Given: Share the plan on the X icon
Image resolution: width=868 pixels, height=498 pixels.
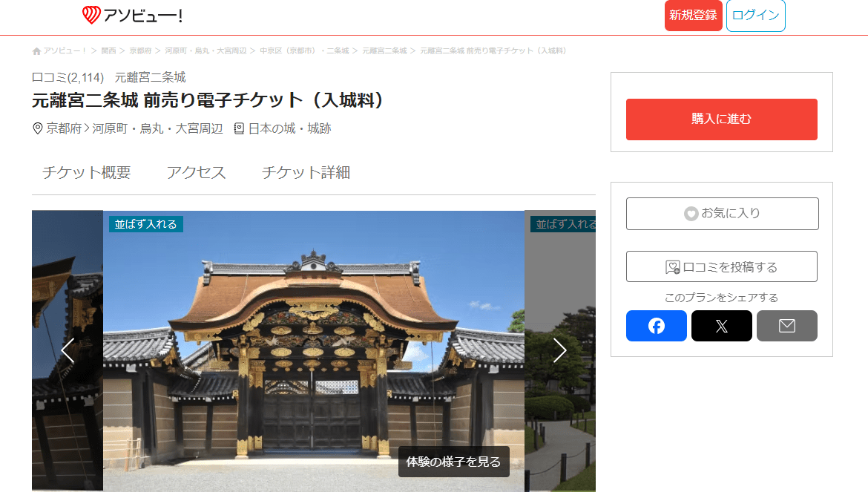Looking at the screenshot, I should click(721, 325).
